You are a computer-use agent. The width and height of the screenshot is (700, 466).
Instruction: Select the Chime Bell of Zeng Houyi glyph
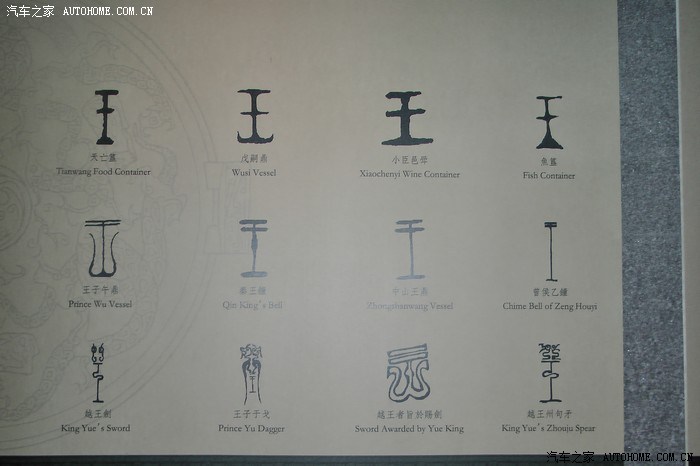coord(550,252)
